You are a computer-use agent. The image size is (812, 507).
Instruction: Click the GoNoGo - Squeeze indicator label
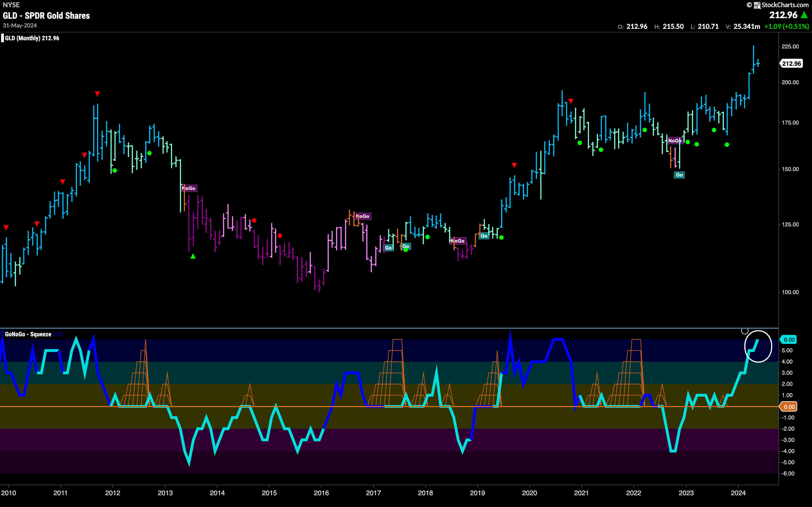[28, 334]
